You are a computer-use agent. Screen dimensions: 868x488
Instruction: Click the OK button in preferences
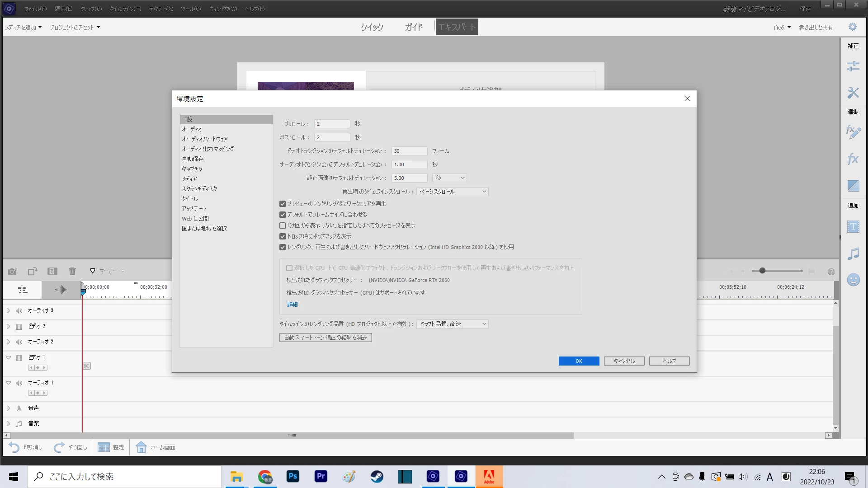tap(579, 361)
